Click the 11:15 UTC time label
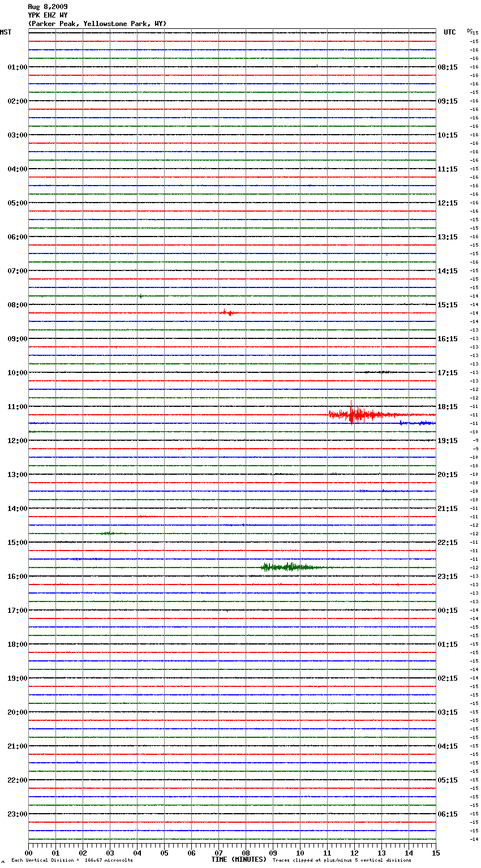The height and width of the screenshot is (868, 481). pos(448,169)
